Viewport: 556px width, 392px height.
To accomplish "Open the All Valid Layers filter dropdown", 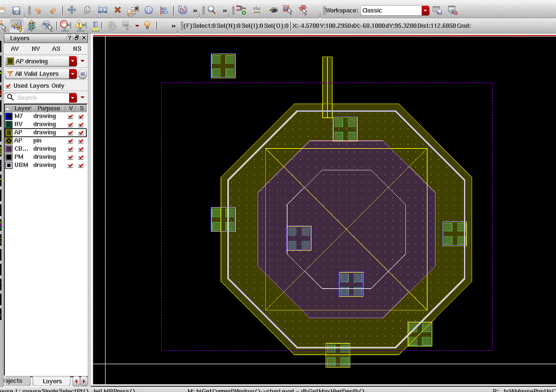I will coord(73,74).
